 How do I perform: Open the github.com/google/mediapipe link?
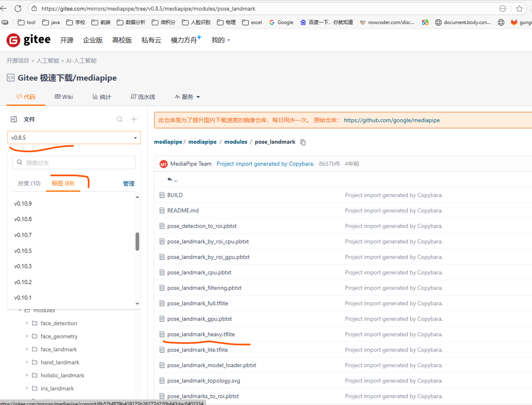coord(392,120)
